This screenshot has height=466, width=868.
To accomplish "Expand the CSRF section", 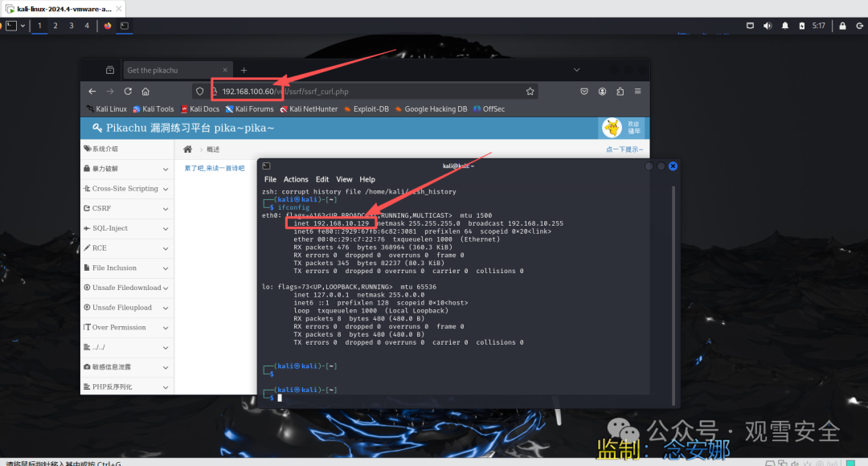I will [x=127, y=209].
